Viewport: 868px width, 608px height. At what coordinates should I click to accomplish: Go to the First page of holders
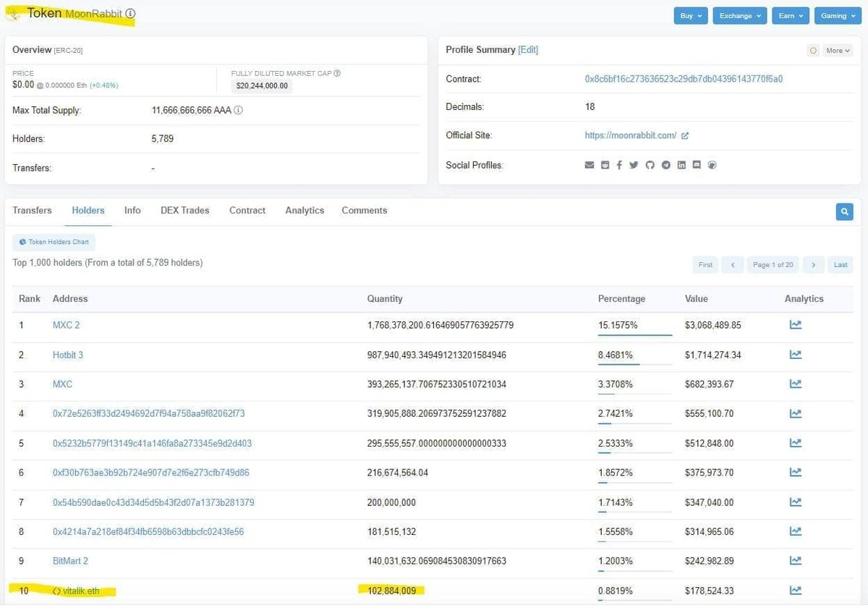pos(705,265)
